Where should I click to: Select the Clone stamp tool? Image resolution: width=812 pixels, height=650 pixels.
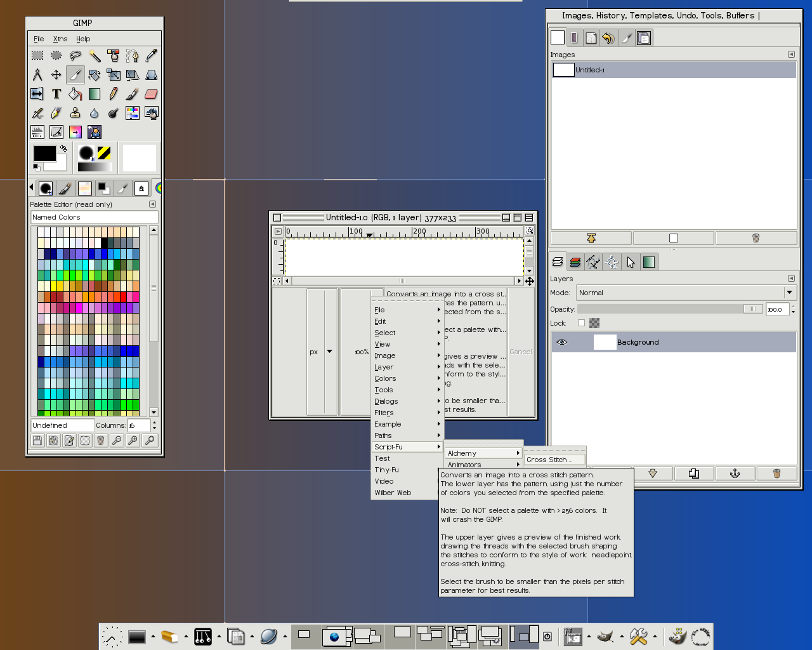click(x=75, y=113)
